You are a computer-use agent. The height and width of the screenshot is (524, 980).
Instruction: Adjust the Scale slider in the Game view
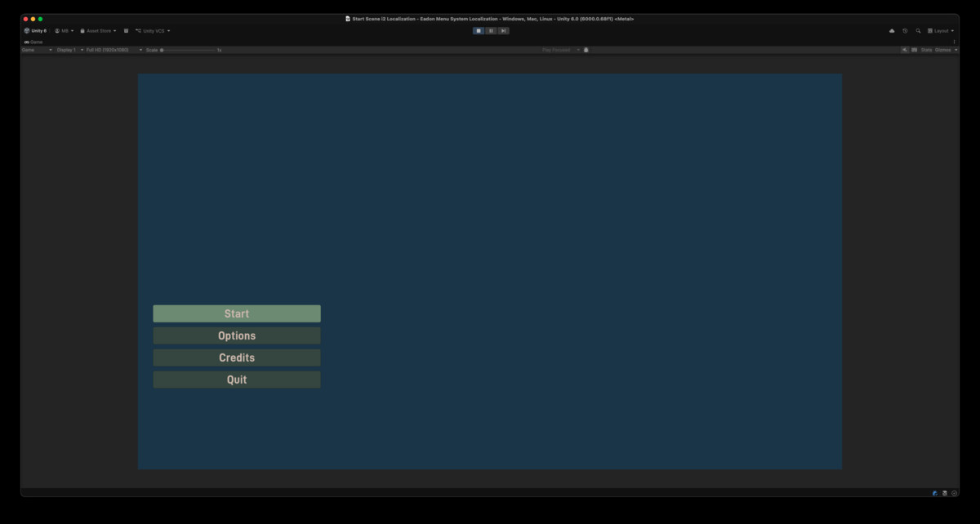tap(163, 49)
